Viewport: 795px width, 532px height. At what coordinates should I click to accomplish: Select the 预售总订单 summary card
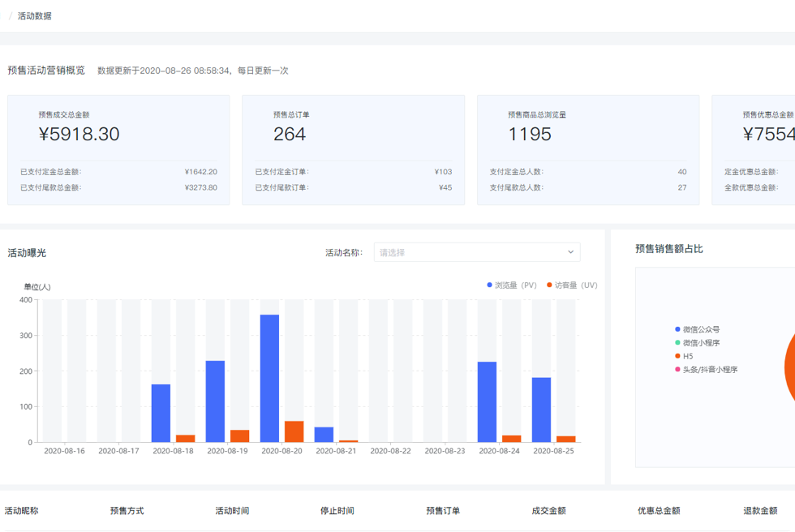[x=353, y=150]
